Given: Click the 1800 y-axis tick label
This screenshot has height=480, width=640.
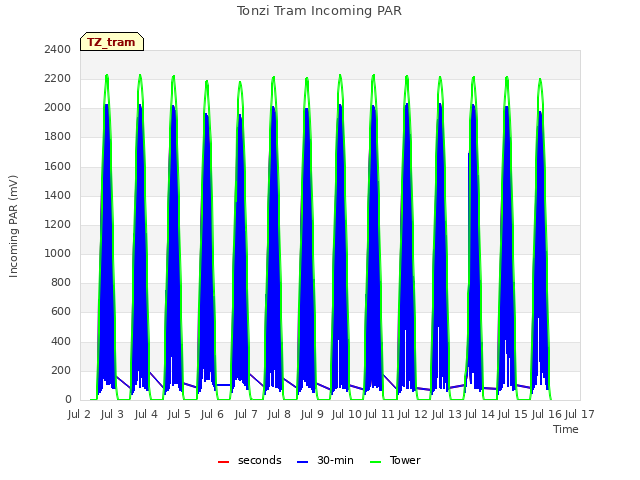Looking at the screenshot, I should (x=58, y=137).
